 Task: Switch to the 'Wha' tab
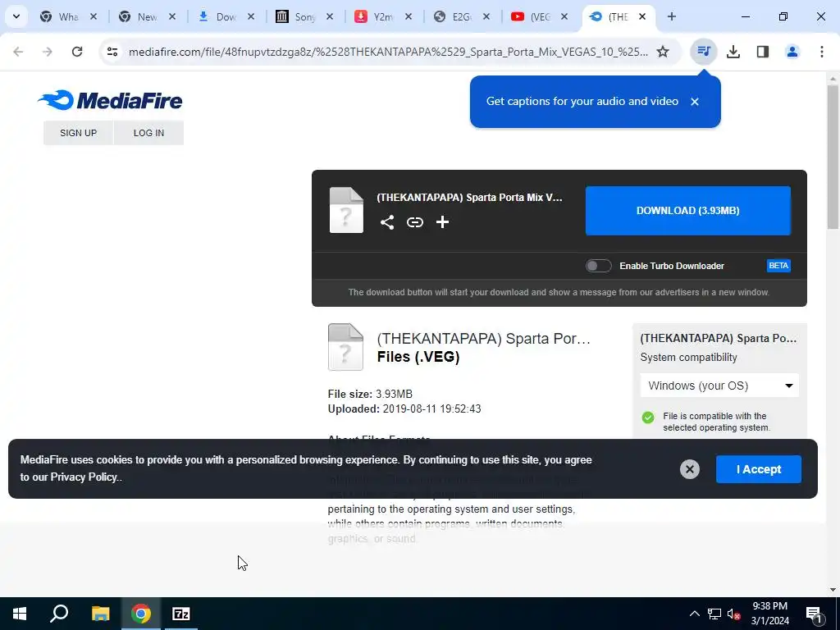[67, 16]
